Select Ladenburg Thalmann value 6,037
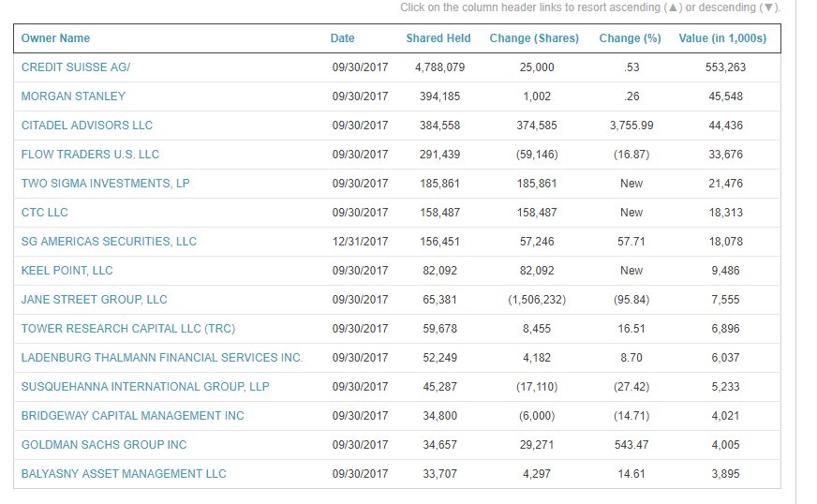Viewport: 817px width, 504px height. point(726,358)
